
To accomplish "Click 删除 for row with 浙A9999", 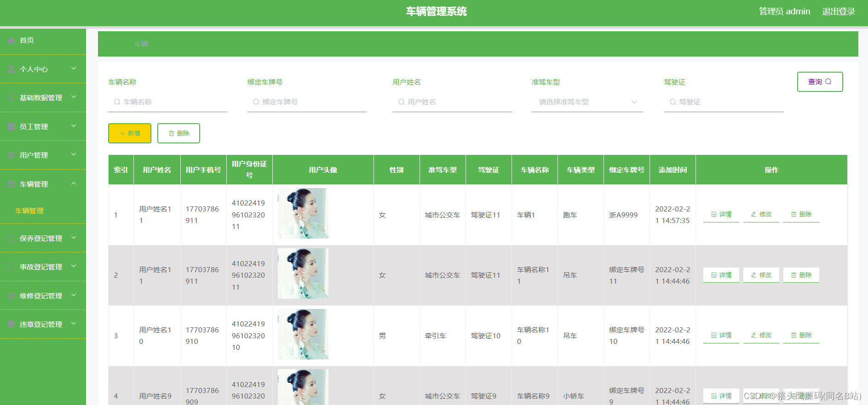I will tap(801, 215).
